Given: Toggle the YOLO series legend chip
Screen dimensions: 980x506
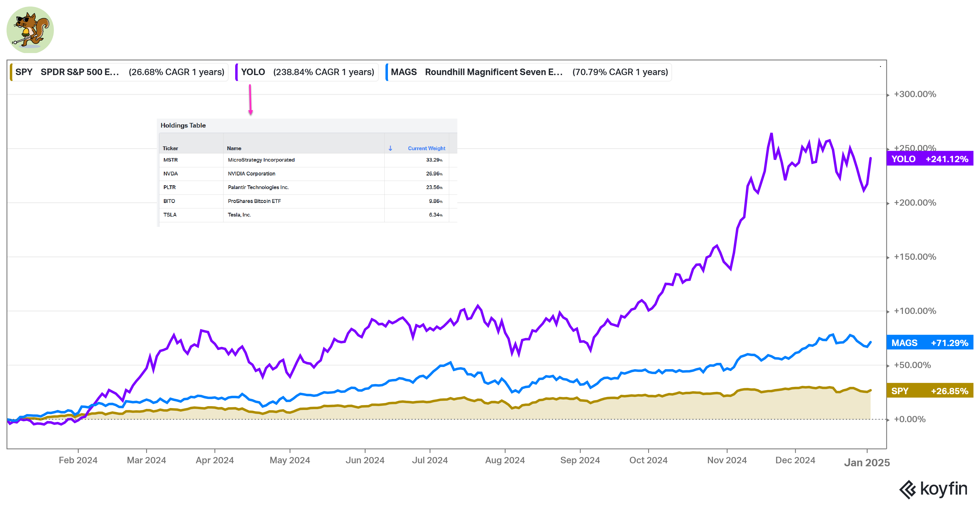Looking at the screenshot, I should point(307,72).
